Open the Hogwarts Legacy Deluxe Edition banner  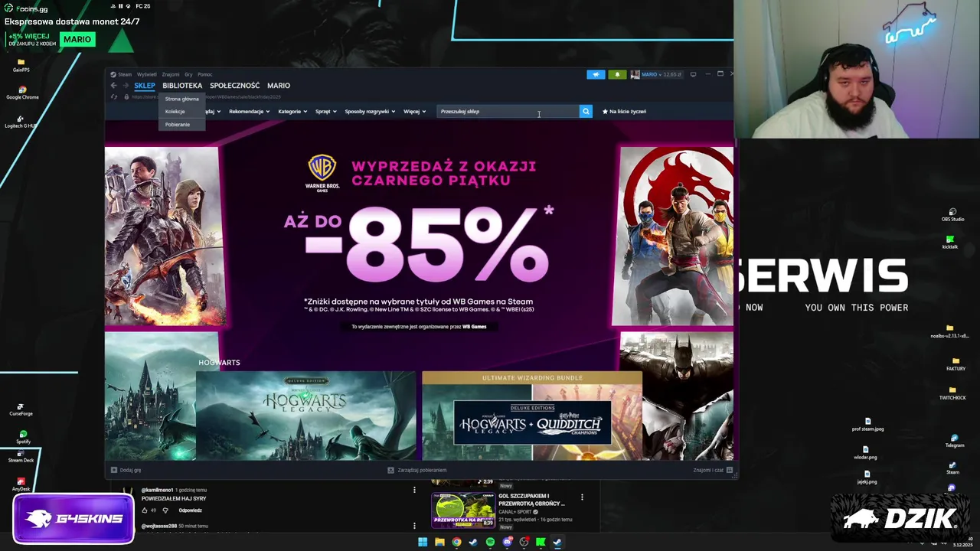(x=305, y=416)
